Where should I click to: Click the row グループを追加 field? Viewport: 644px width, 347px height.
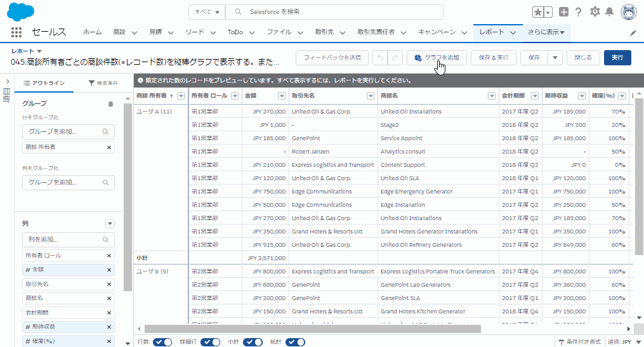click(68, 132)
